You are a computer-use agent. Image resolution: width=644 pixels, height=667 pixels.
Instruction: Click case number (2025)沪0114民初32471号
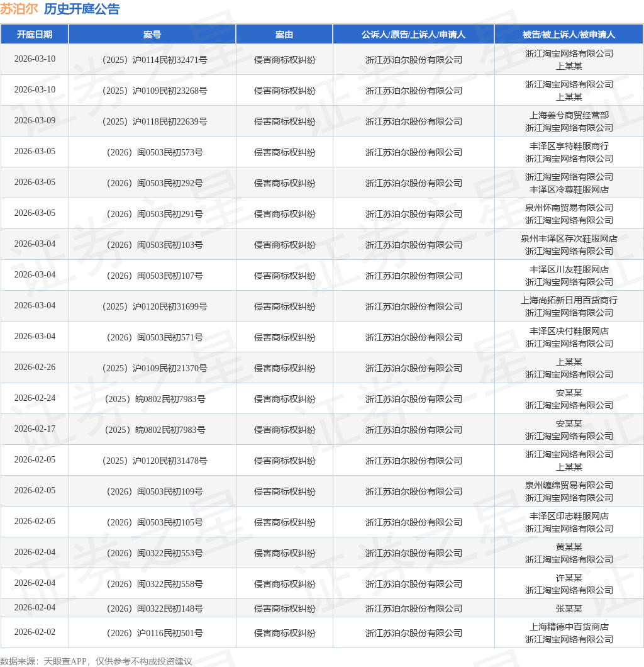(155, 60)
